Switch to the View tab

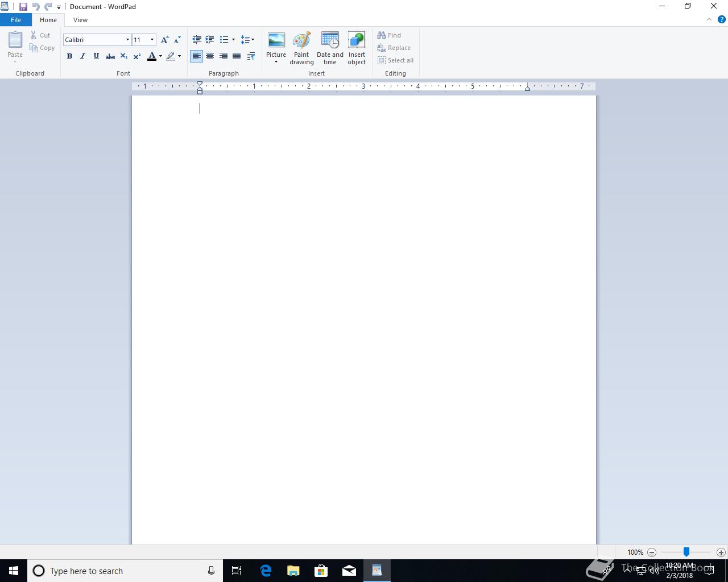click(x=80, y=20)
